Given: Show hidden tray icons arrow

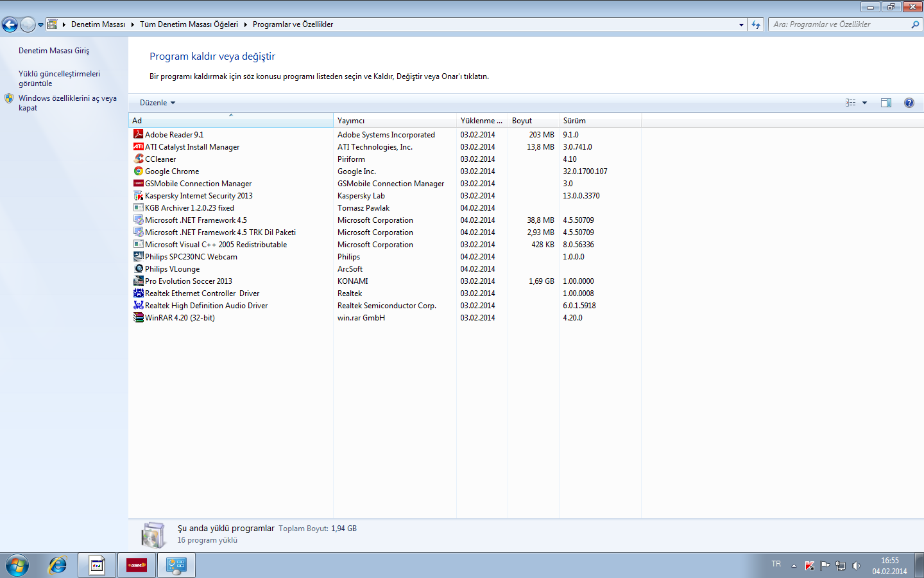Looking at the screenshot, I should [x=794, y=566].
